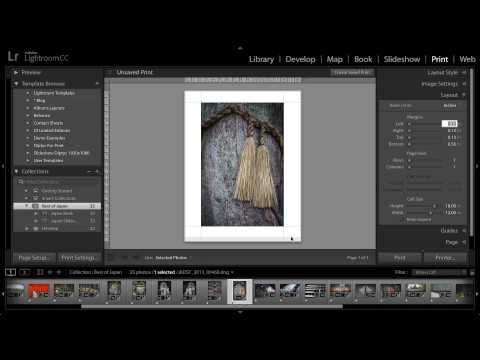480x360 pixels.
Task: Toggle the filter lock switch at filmstrip right
Action: (472, 272)
